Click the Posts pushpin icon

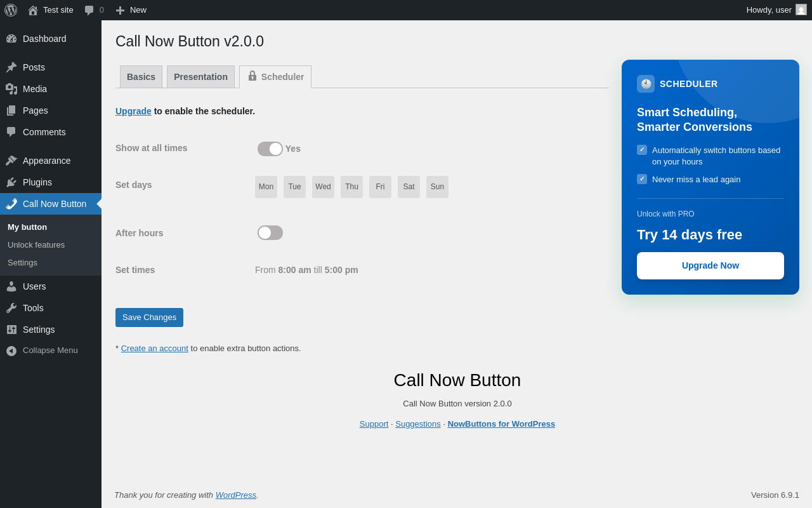pos(11,67)
